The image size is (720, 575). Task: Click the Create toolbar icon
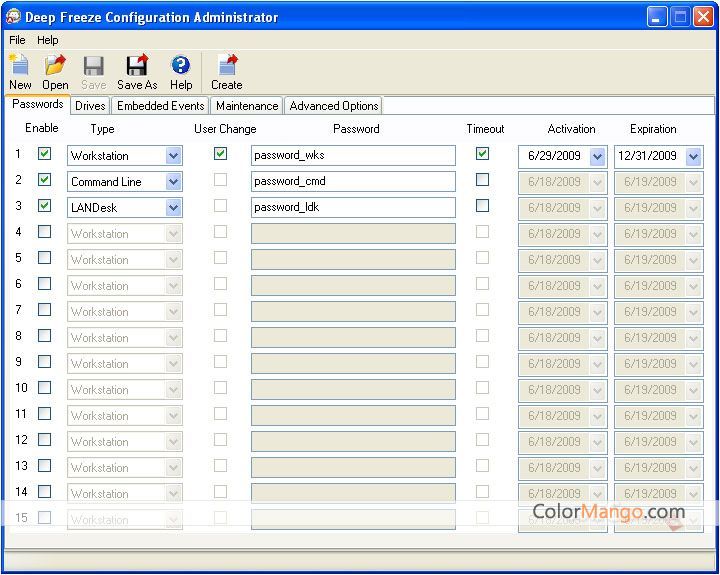click(x=227, y=67)
